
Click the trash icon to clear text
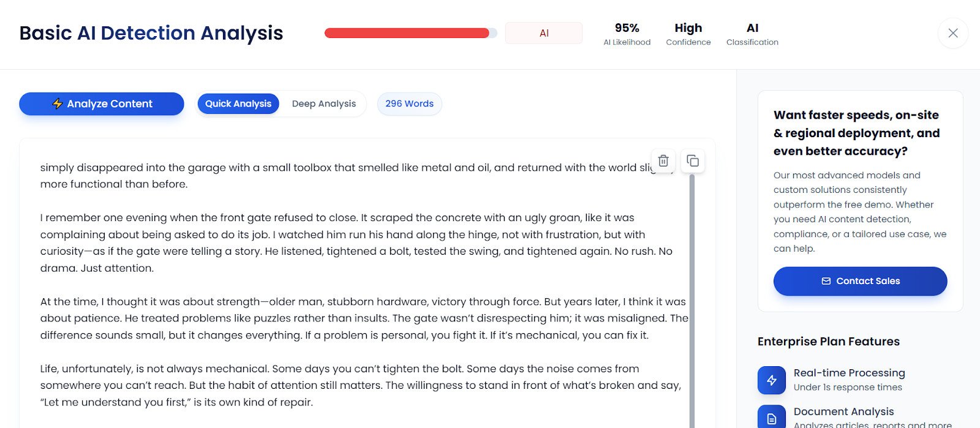coord(663,161)
